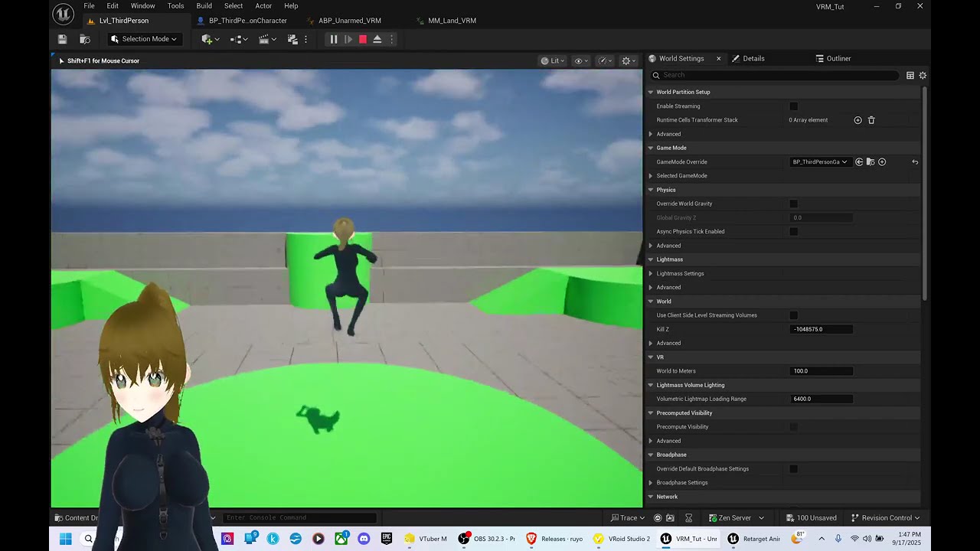
Task: Click the World Settings search field
Action: click(775, 75)
